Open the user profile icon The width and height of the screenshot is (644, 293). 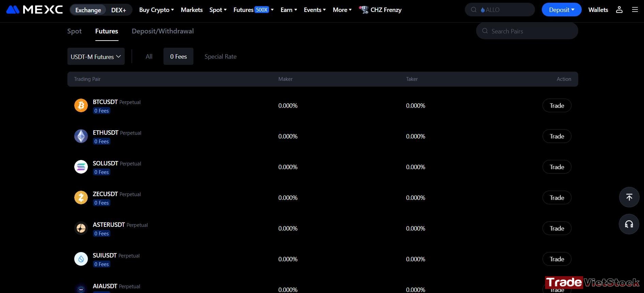(619, 10)
